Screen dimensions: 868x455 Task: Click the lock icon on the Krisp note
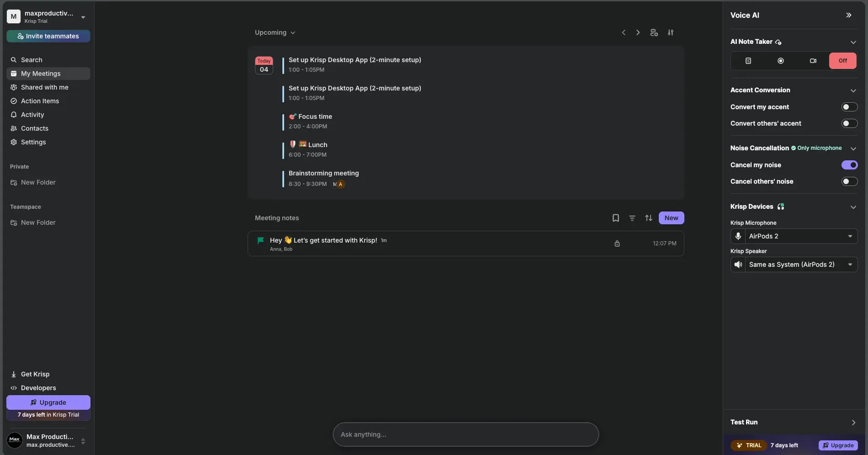coord(617,243)
